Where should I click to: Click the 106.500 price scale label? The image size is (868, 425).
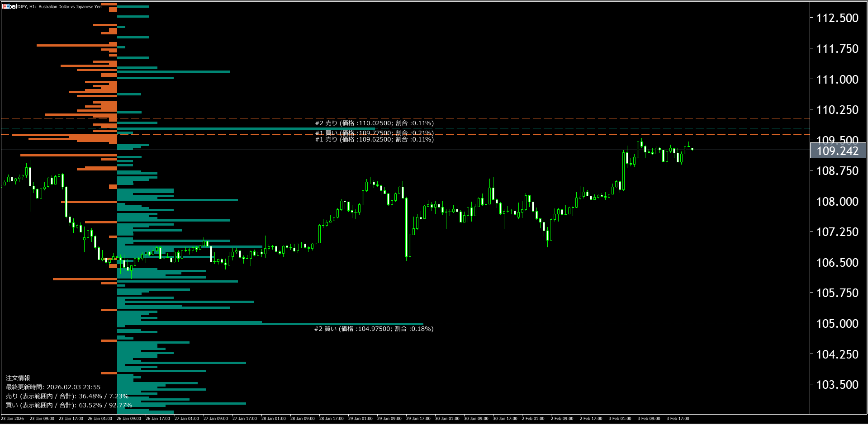837,263
